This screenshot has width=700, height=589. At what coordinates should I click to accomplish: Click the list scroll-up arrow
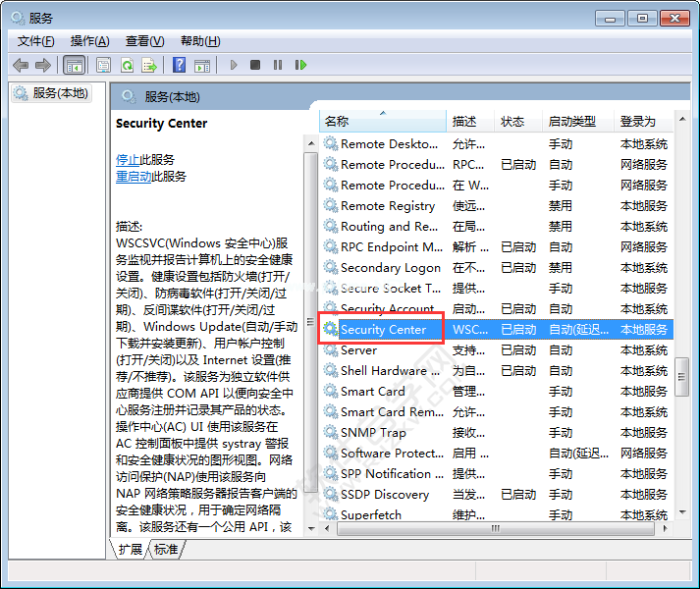pos(682,119)
